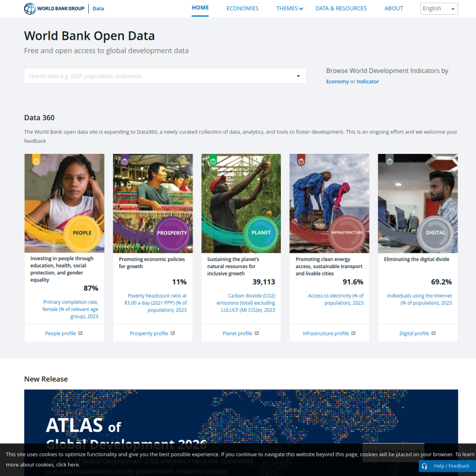Open external link icon beside Digital profile

(x=434, y=333)
